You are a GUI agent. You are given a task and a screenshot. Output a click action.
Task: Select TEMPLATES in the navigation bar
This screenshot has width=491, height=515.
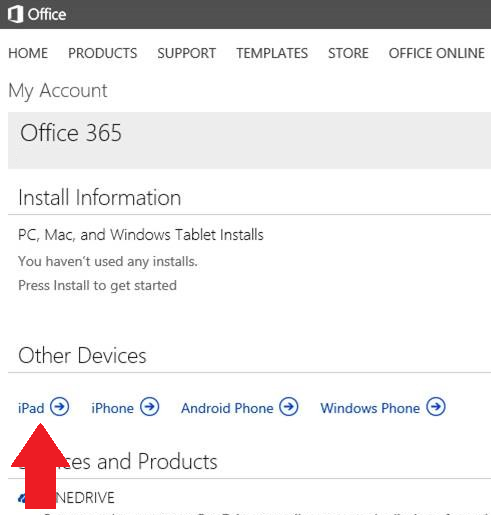272,53
